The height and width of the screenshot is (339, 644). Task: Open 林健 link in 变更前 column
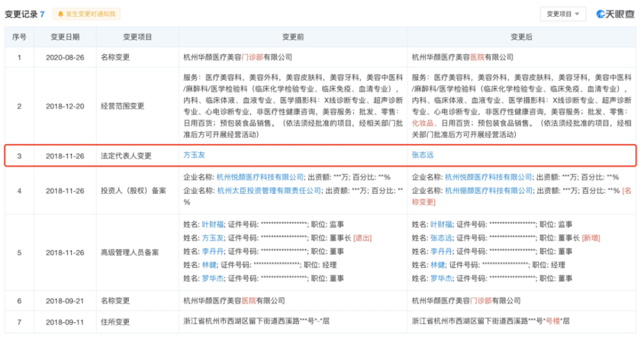point(209,265)
